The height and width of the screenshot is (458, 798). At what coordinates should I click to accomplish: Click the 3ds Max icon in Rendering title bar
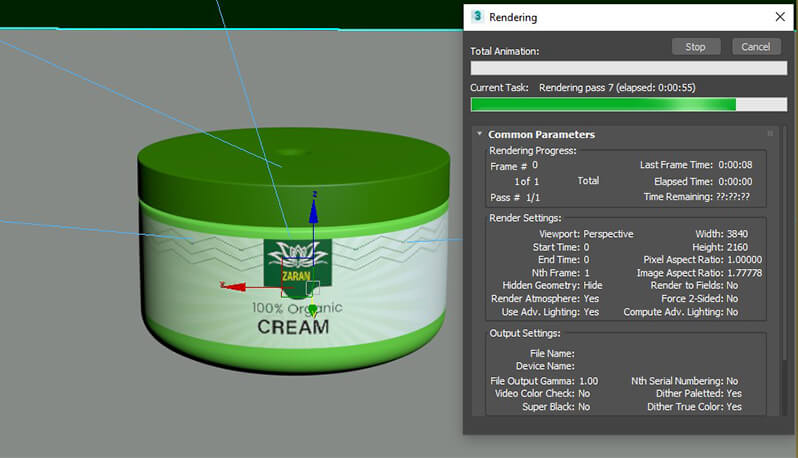(x=479, y=16)
